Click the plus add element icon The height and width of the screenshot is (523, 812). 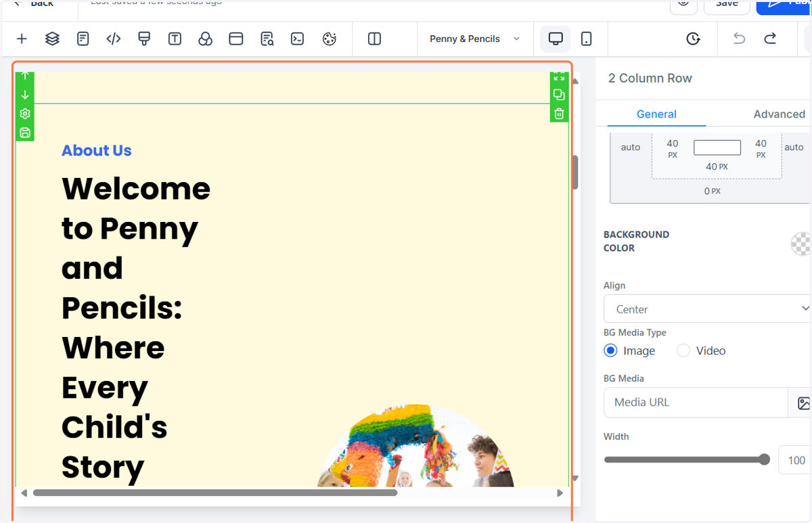click(22, 39)
